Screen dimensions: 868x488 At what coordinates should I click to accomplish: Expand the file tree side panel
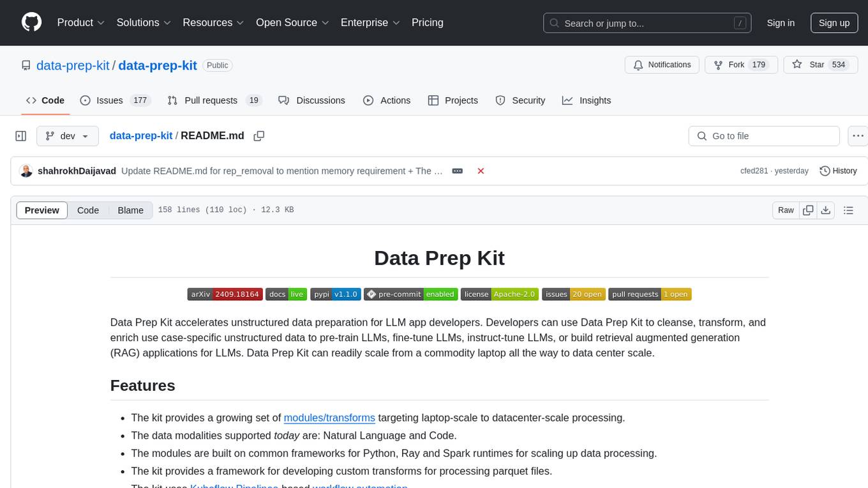[21, 136]
